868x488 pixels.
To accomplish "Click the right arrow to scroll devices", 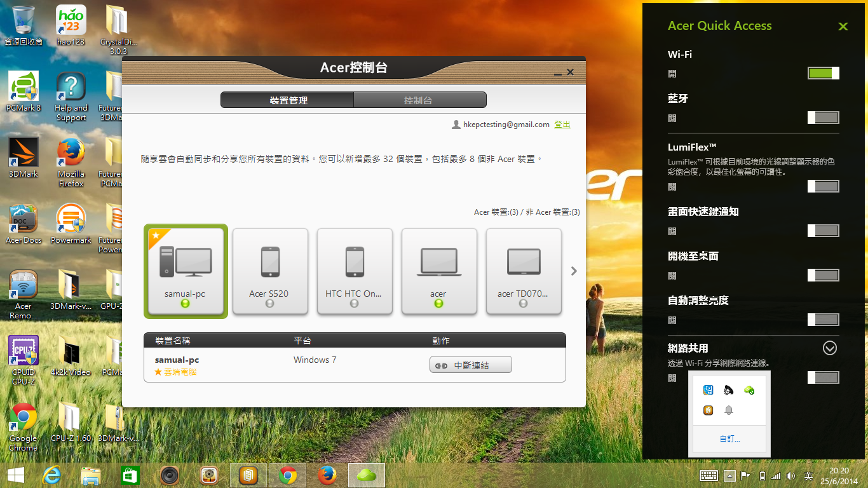I will pos(573,271).
